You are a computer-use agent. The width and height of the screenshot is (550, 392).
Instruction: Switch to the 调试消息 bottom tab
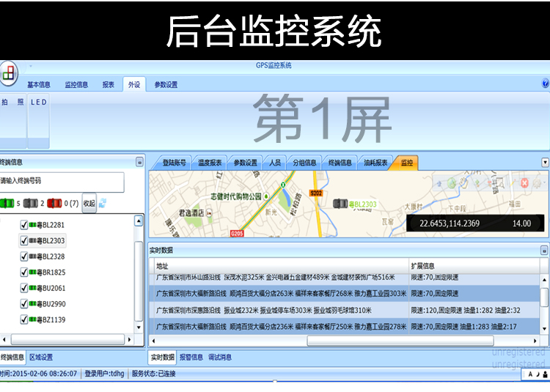tap(220, 358)
